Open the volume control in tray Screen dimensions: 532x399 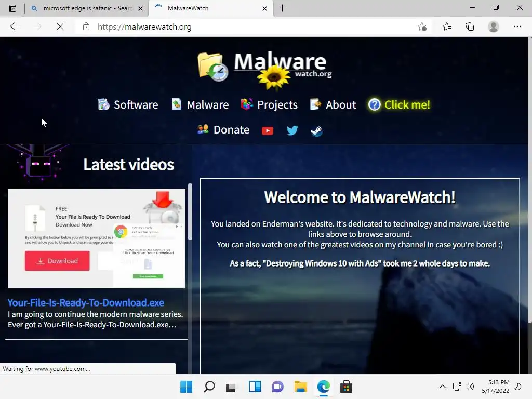[470, 387]
